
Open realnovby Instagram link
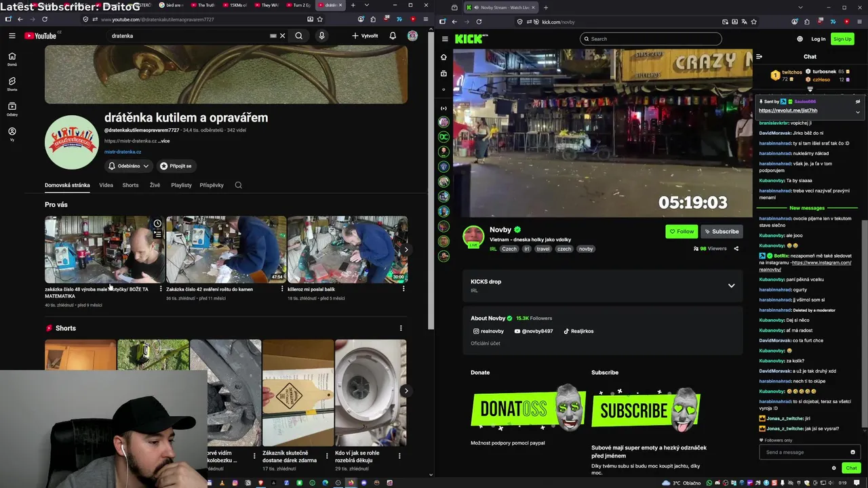point(488,331)
